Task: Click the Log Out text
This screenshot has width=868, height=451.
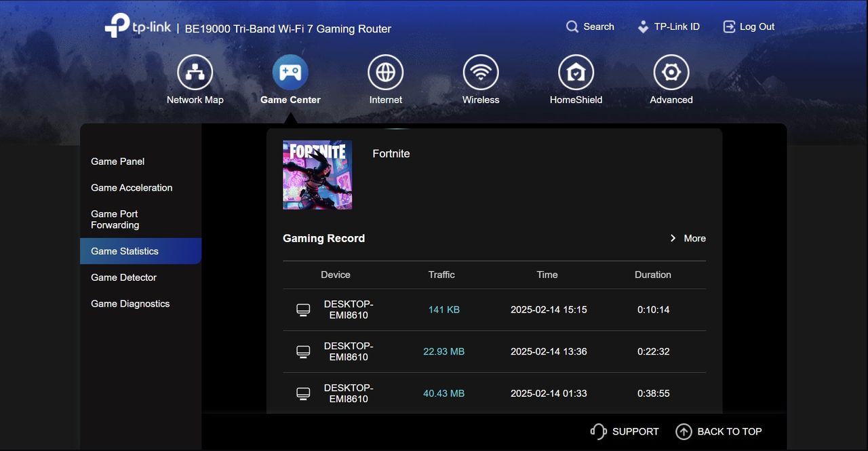Action: point(757,26)
